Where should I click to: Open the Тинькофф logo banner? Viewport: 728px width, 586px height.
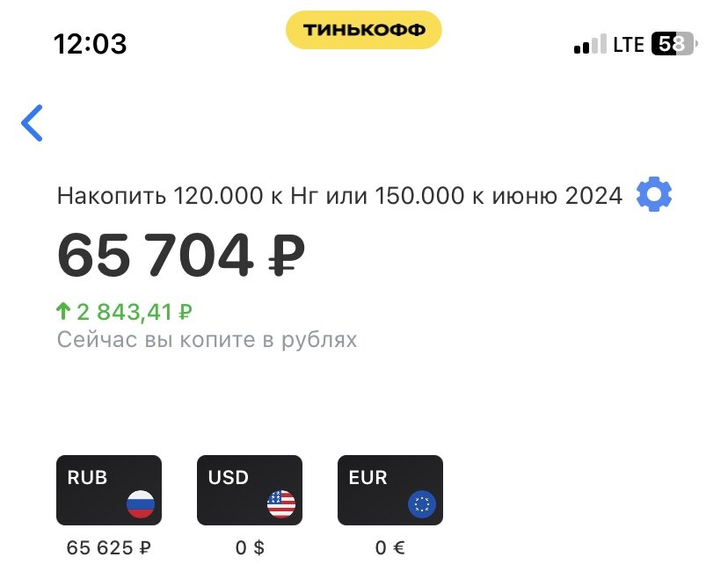click(x=363, y=29)
